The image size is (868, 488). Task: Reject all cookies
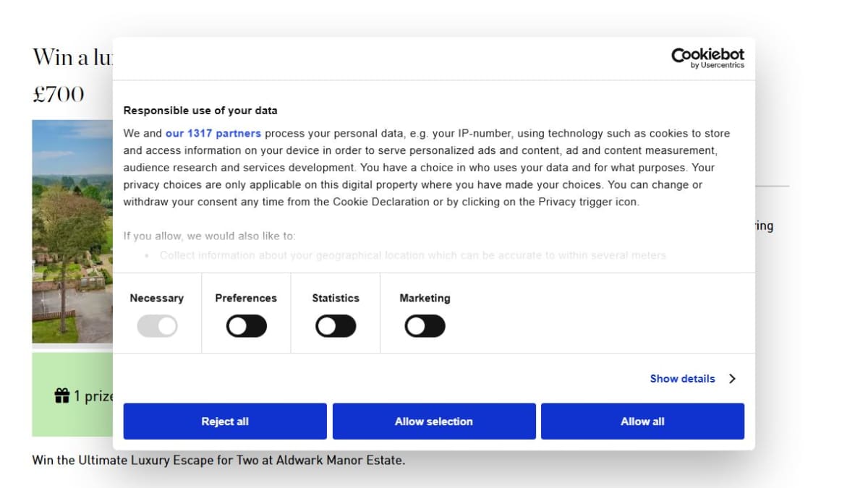click(225, 421)
